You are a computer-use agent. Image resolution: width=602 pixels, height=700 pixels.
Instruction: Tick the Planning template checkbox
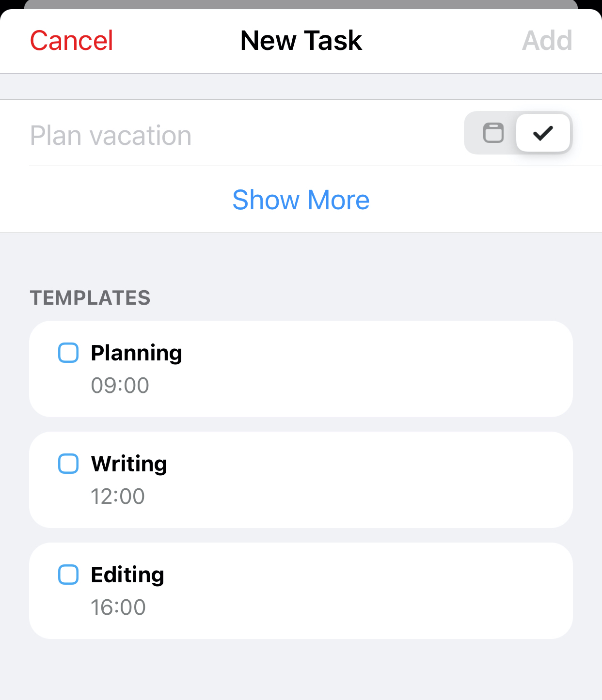tap(68, 353)
